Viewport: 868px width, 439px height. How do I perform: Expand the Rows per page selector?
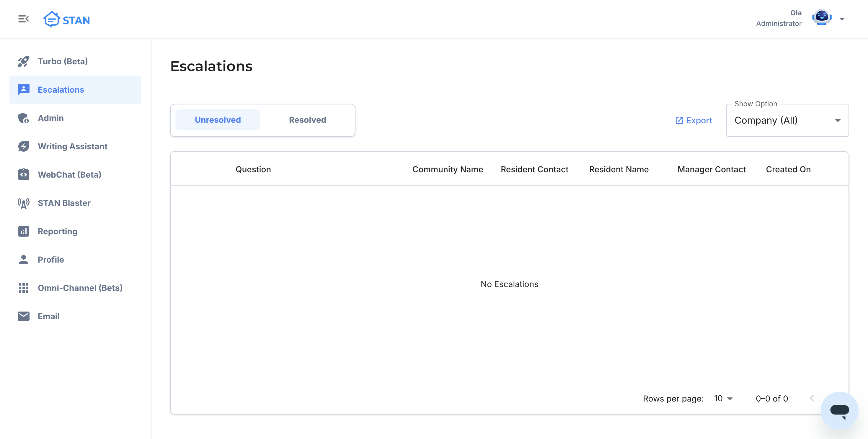coord(723,399)
